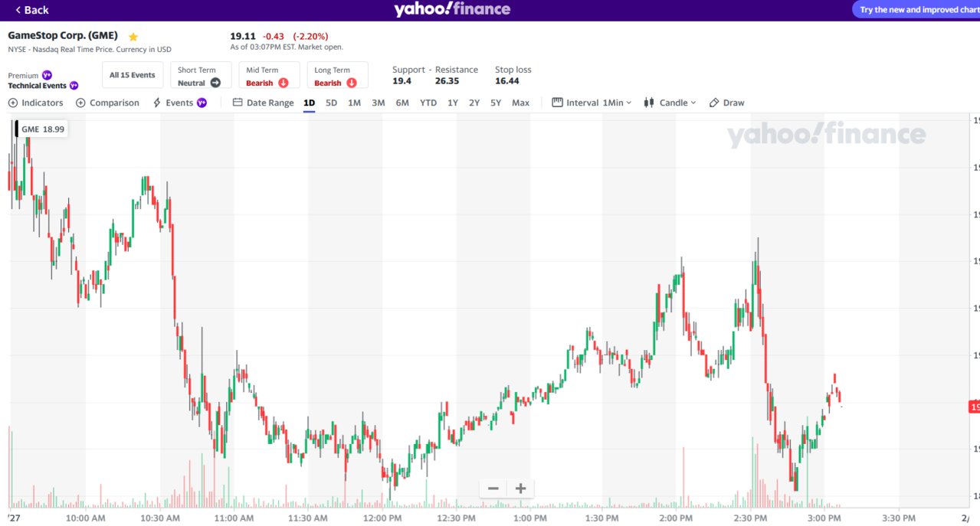
Task: Select the 2Y range
Action: [x=474, y=103]
